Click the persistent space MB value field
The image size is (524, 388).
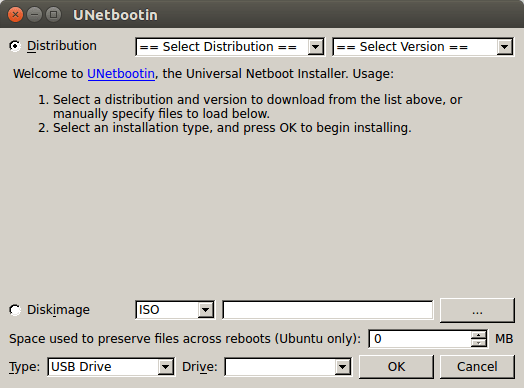tap(420, 339)
